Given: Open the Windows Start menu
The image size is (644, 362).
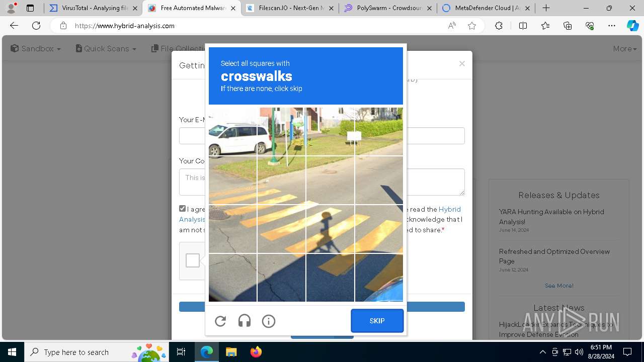Looking at the screenshot, I should coord(12,352).
